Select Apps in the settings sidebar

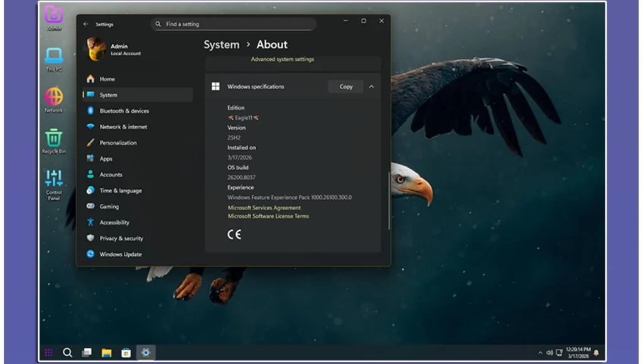(105, 159)
